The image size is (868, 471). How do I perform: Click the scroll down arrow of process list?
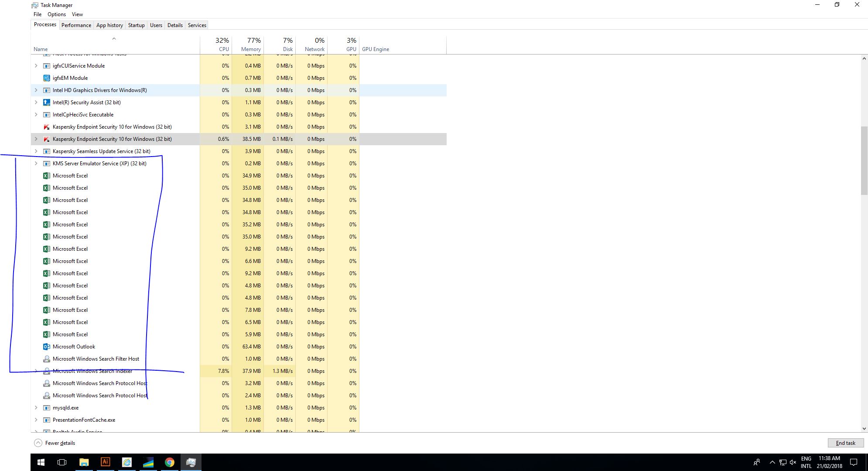click(864, 429)
